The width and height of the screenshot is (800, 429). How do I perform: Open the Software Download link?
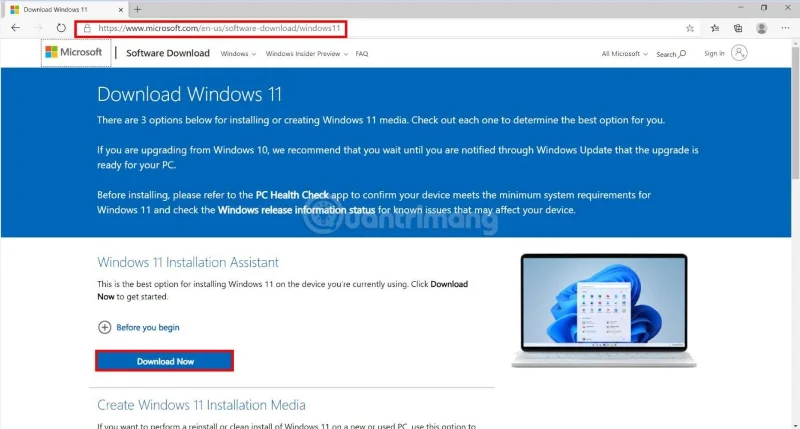[x=168, y=53]
